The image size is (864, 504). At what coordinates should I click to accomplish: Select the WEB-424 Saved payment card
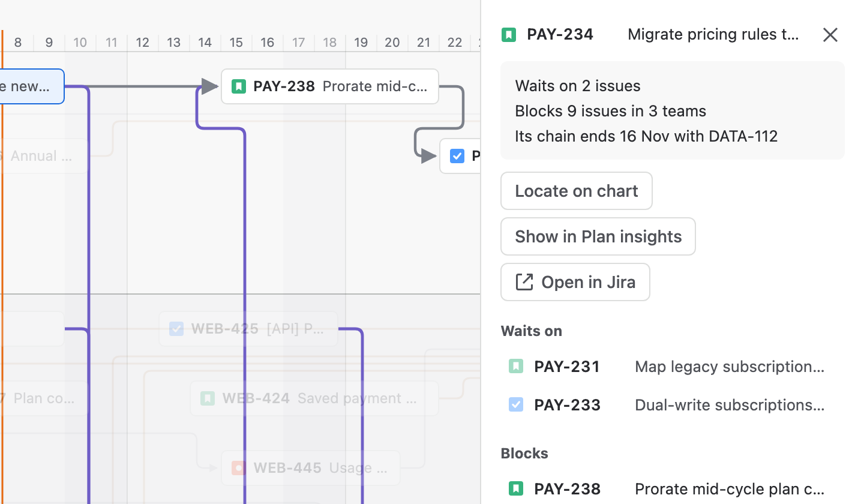click(314, 398)
